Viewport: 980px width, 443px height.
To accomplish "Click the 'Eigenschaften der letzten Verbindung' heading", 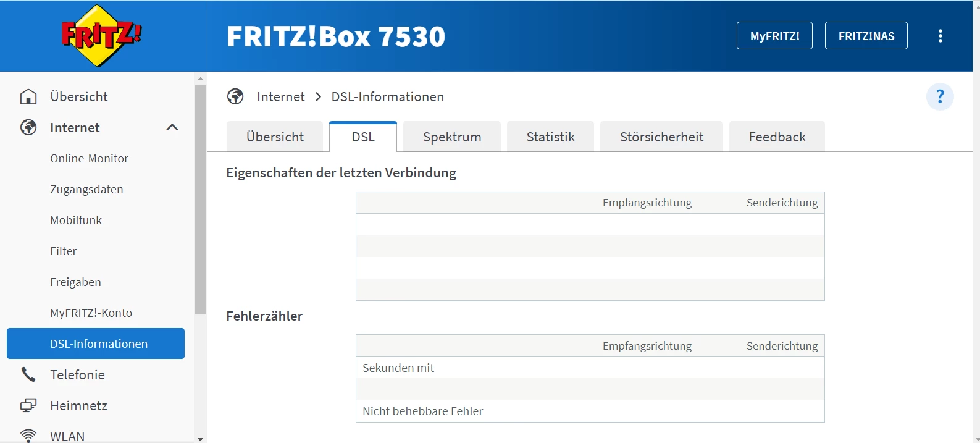I will click(x=341, y=173).
